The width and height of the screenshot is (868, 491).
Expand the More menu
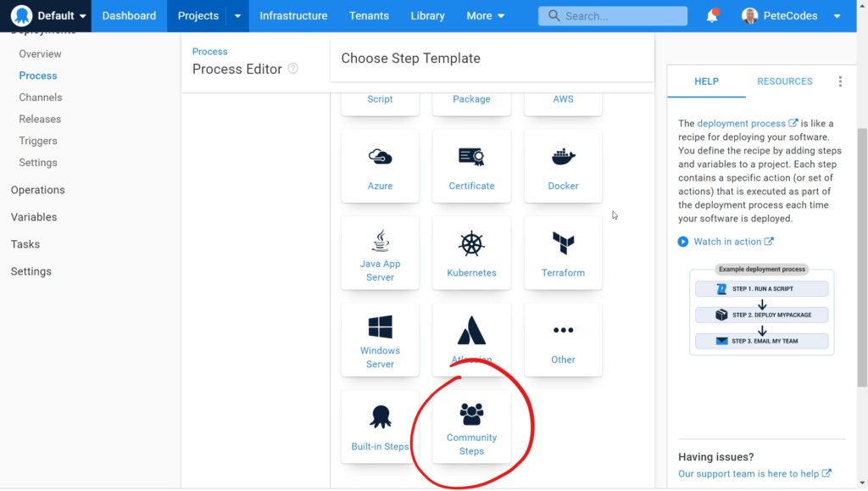click(486, 16)
